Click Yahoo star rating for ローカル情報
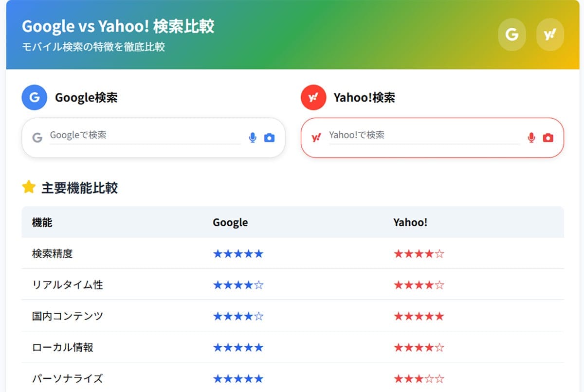Screen dimensions: 584x392 [419, 347]
